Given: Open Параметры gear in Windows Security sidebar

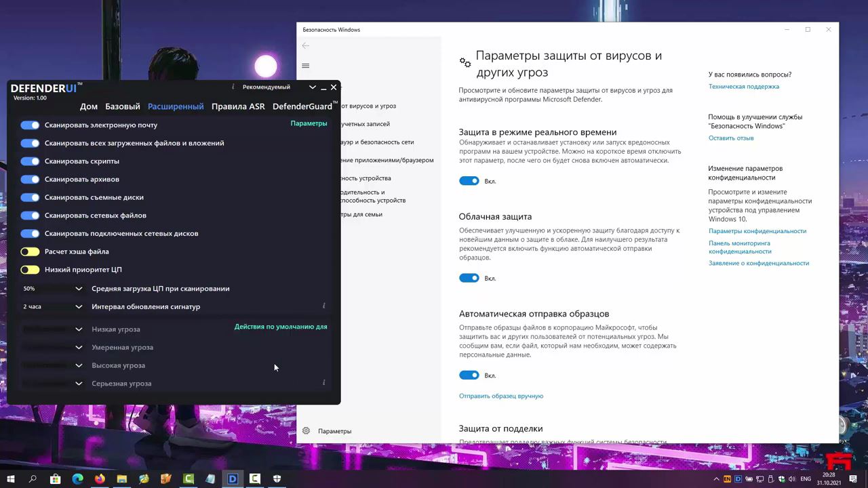Looking at the screenshot, I should (307, 431).
